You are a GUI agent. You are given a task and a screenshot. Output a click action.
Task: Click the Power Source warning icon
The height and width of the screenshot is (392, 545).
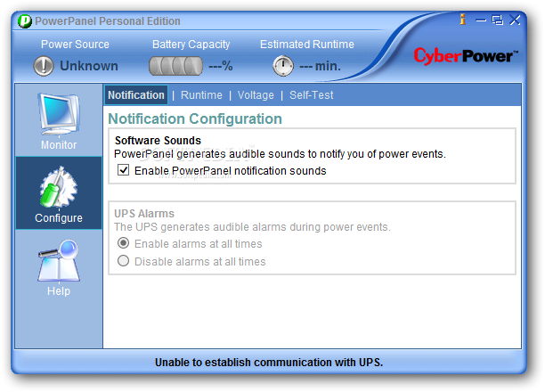(44, 66)
